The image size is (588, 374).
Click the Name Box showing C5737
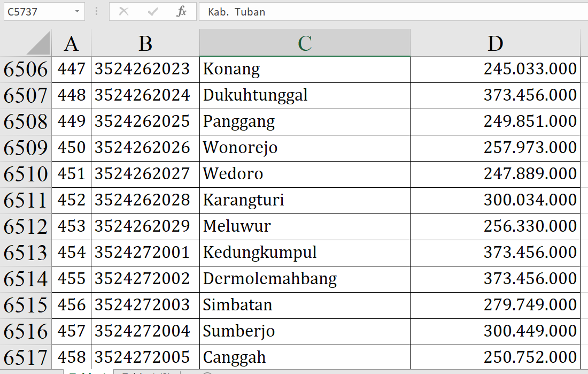pyautogui.click(x=37, y=12)
